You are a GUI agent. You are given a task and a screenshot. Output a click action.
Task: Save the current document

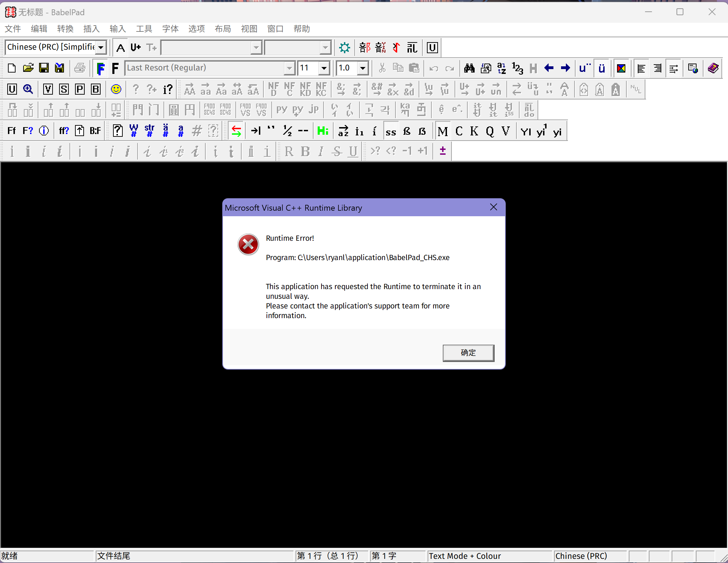pos(44,68)
